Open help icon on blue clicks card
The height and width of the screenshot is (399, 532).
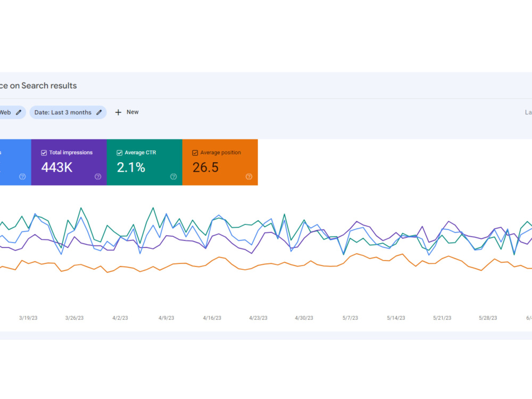pyautogui.click(x=22, y=177)
